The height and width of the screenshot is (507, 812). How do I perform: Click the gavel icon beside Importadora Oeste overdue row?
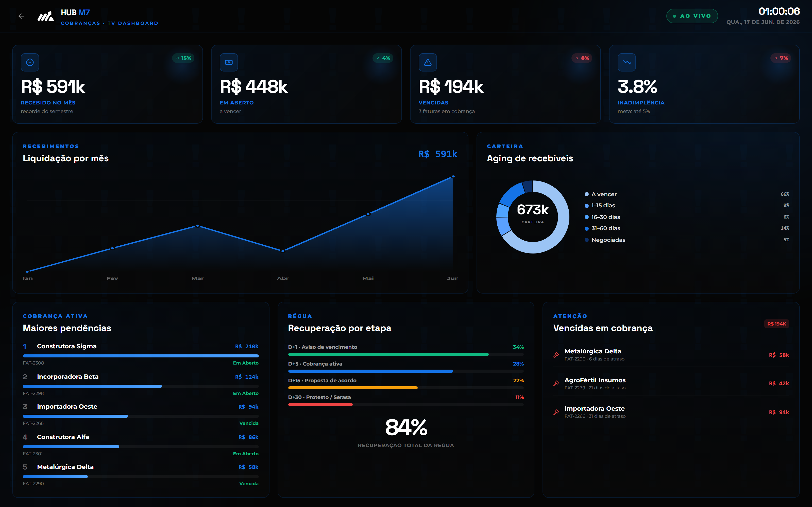pyautogui.click(x=556, y=412)
